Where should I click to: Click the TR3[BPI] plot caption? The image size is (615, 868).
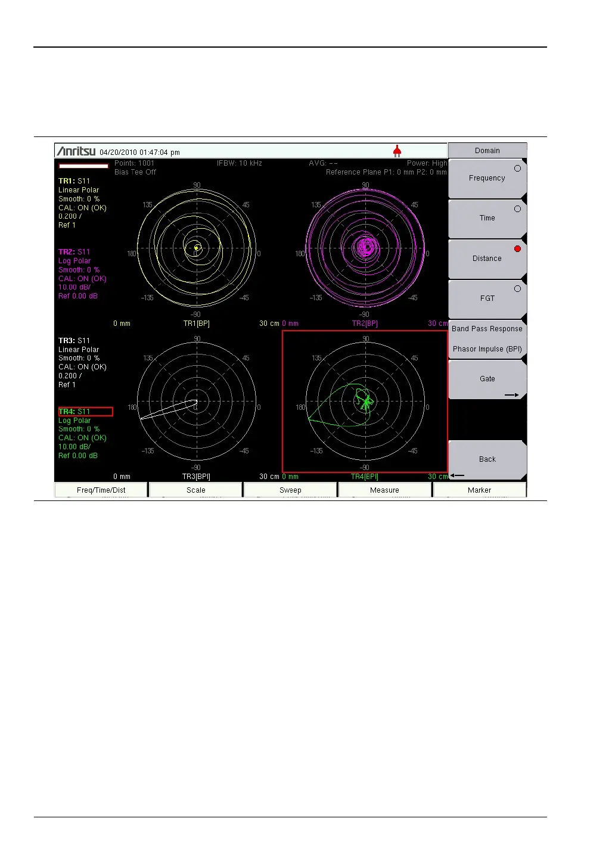196,477
